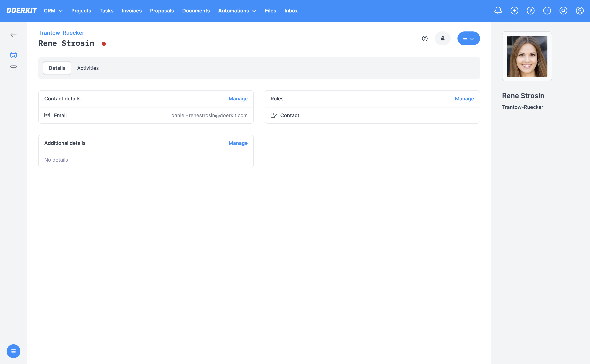This screenshot has width=590, height=364.
Task: Click the search icon in header
Action: pyautogui.click(x=563, y=11)
